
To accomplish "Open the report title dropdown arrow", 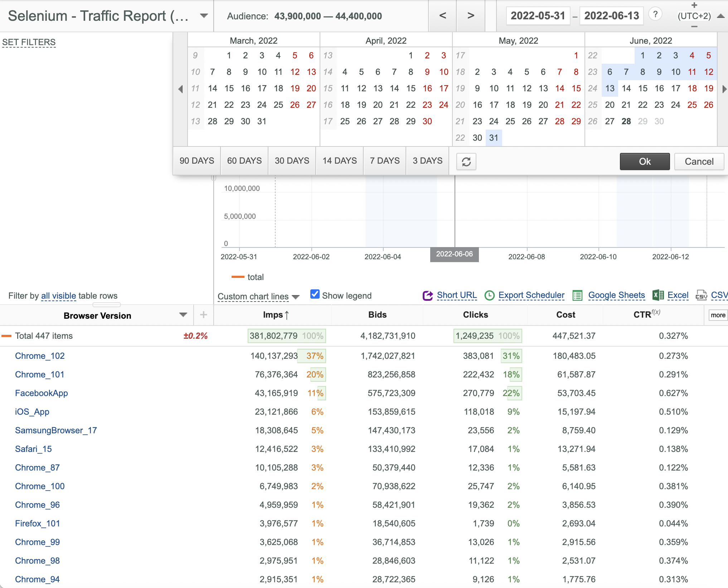I will click(x=204, y=16).
